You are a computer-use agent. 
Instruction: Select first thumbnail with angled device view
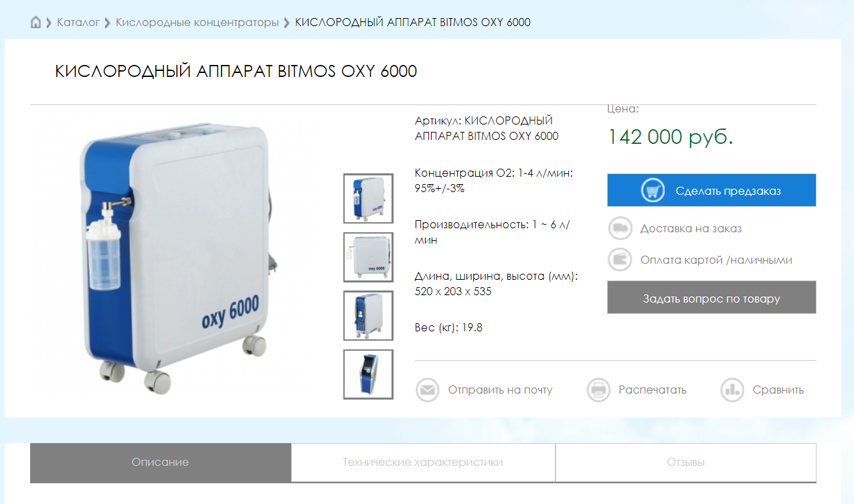368,198
